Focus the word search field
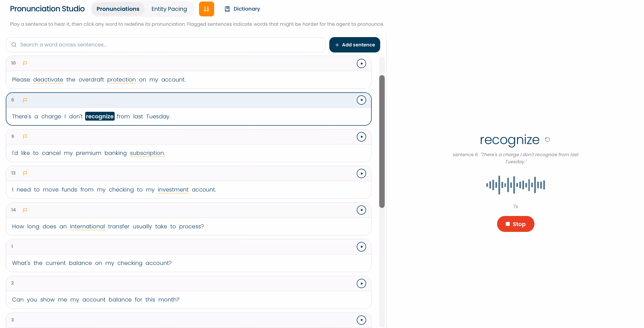This screenshot has height=328, width=644. (x=166, y=45)
